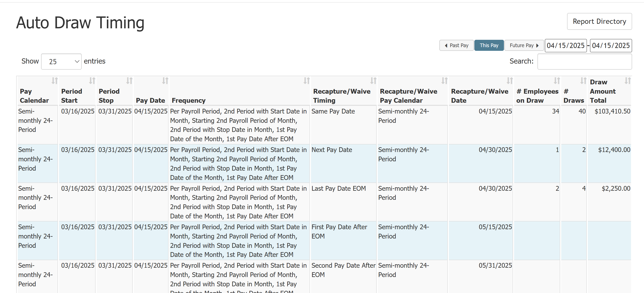Sort by Recapture/Waive Date icon
The image size is (644, 293).
click(510, 81)
